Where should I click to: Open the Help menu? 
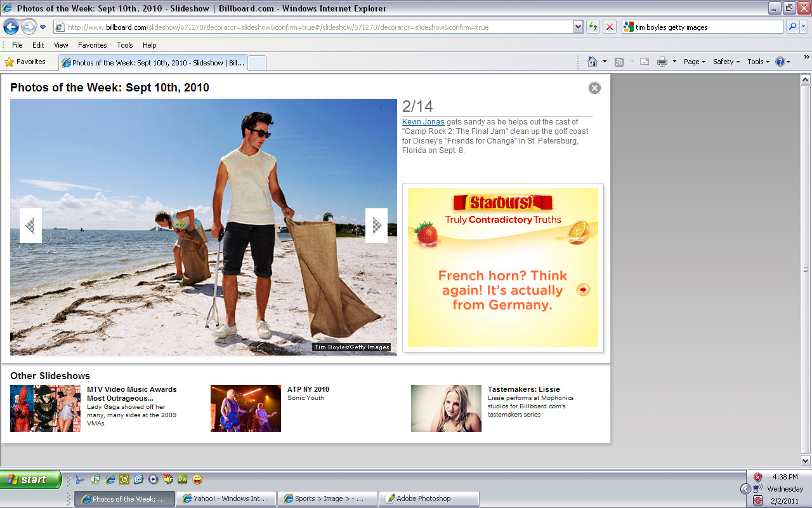(x=149, y=45)
